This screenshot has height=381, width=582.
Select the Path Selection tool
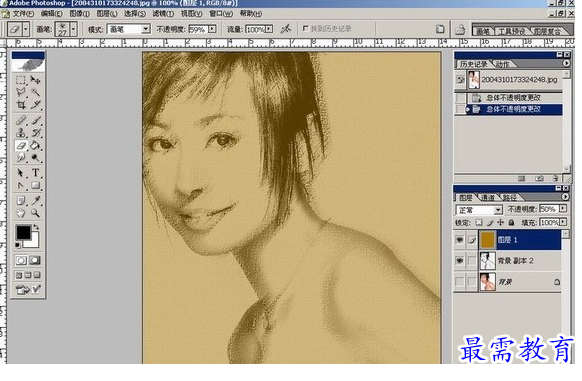click(21, 173)
